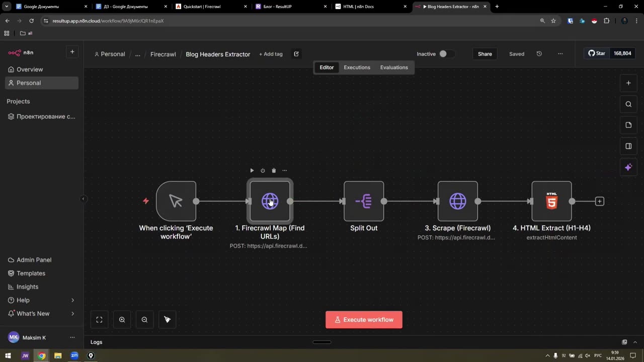Tidy up the workflow nodes

click(x=168, y=320)
